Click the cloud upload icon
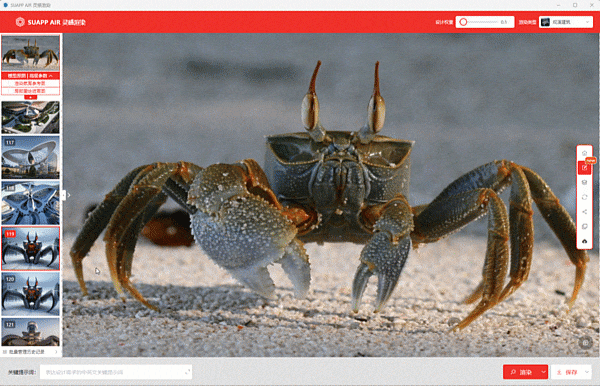The width and height of the screenshot is (600, 386). pyautogui.click(x=584, y=241)
